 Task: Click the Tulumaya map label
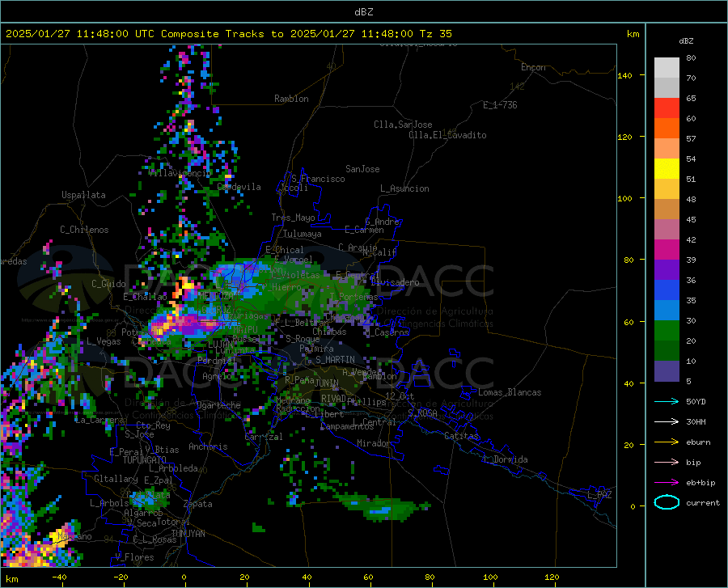click(303, 234)
